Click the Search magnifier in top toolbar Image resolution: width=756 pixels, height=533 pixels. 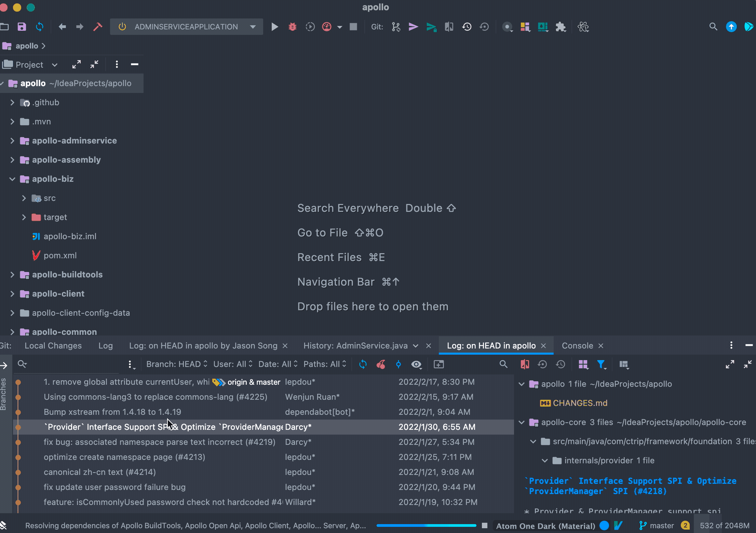click(x=713, y=27)
